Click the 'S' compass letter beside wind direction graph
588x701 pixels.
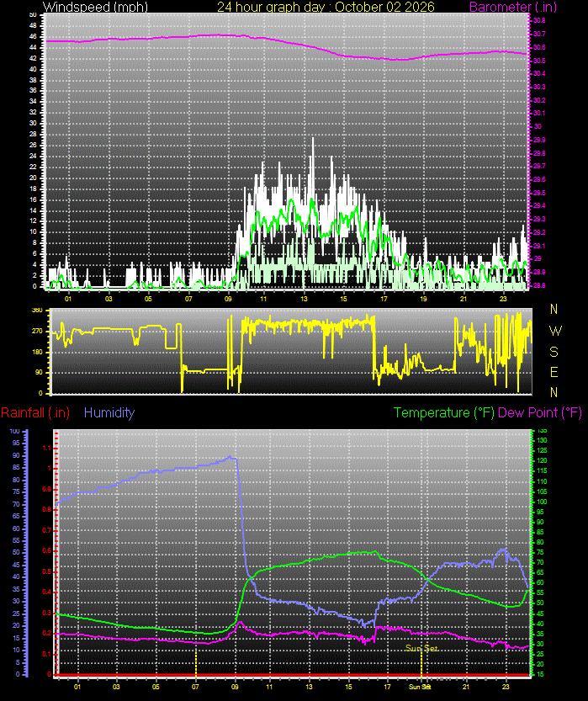554,352
